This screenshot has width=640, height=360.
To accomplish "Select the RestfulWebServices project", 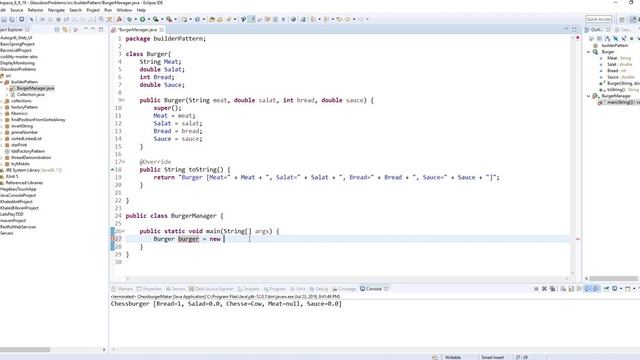I will click(x=18, y=227).
